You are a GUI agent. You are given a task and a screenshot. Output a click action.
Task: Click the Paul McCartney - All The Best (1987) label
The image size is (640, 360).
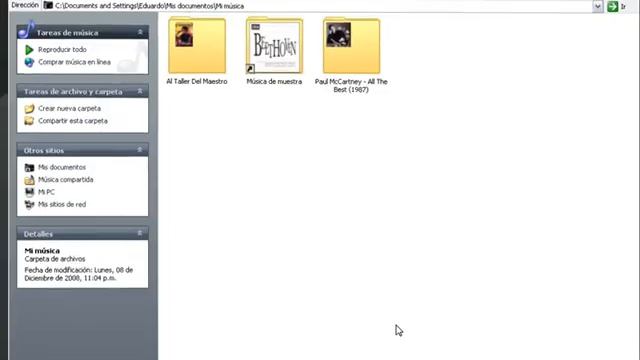click(x=351, y=86)
